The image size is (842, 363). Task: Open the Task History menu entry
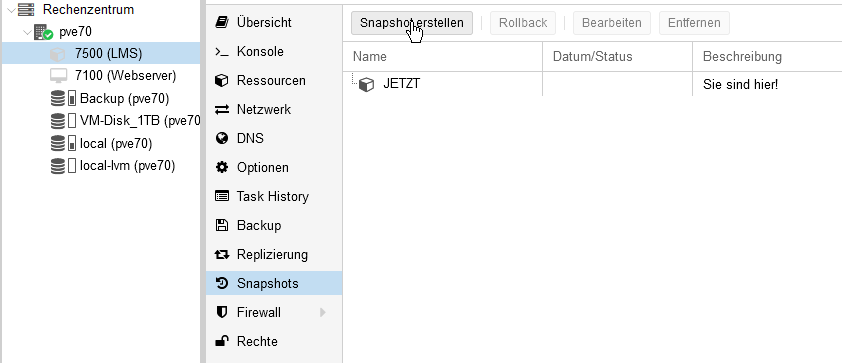click(274, 197)
